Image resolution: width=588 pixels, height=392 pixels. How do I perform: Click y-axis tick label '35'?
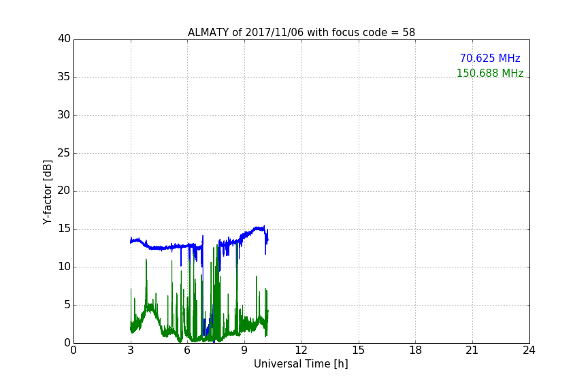64,77
